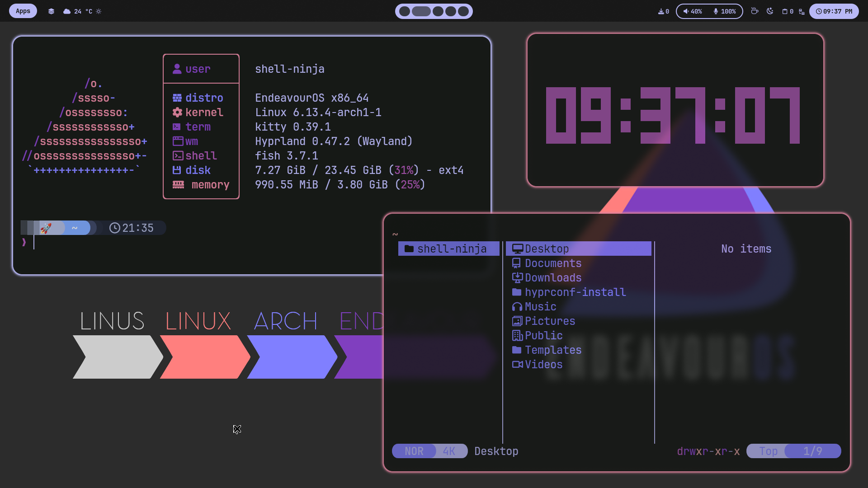Click the No items preview message

pos(746,249)
